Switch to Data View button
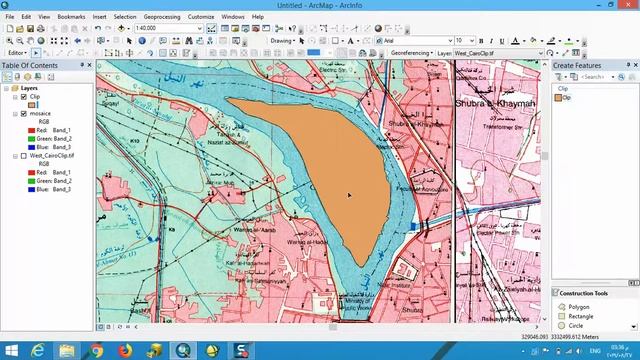This screenshot has width=640, height=360. tap(100, 327)
